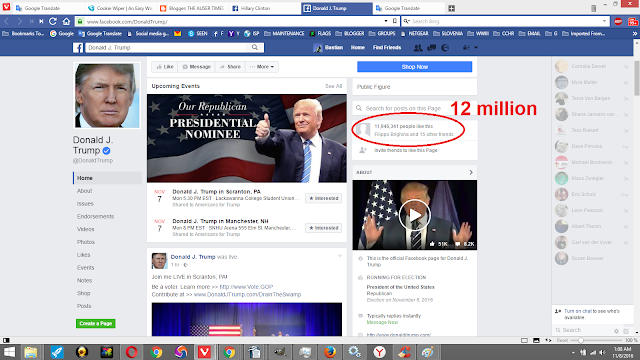Viewport: 640px width, 360px height.
Task: Open DonaldJTrump.com/DrainTheSwamp link
Action: point(247,294)
